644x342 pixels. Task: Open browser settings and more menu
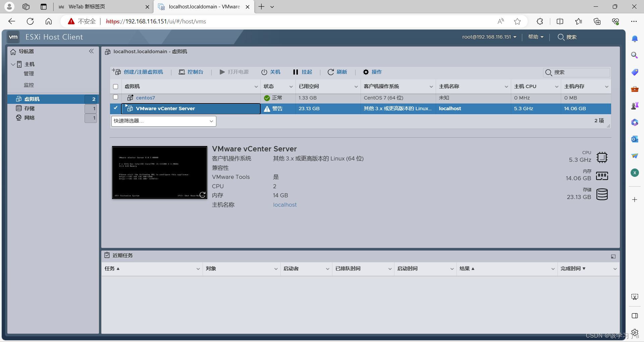pos(634,21)
